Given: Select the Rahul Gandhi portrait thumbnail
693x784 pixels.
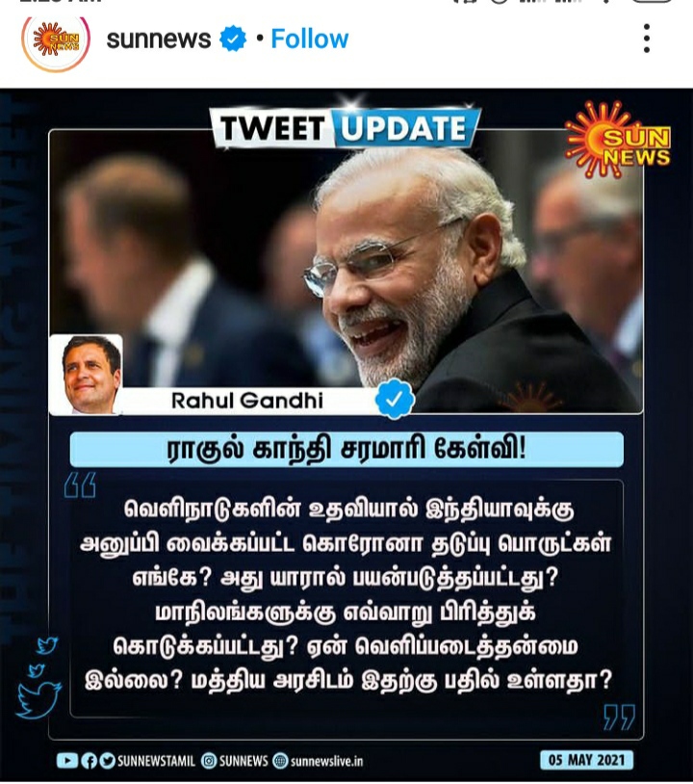Looking at the screenshot, I should click(x=87, y=375).
